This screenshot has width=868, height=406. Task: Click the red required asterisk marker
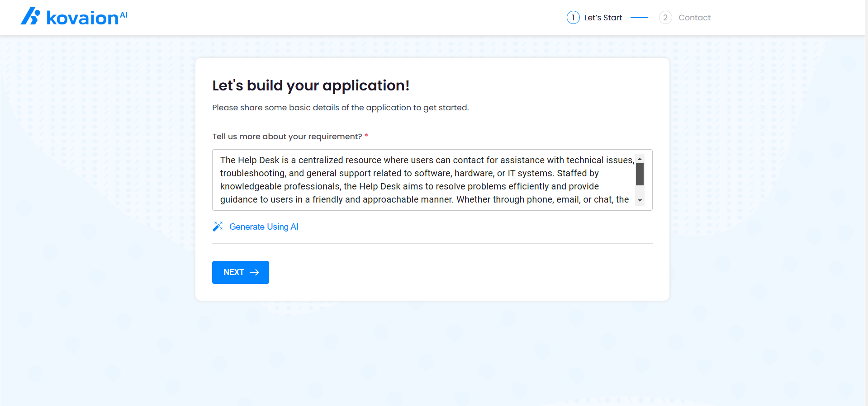click(366, 136)
